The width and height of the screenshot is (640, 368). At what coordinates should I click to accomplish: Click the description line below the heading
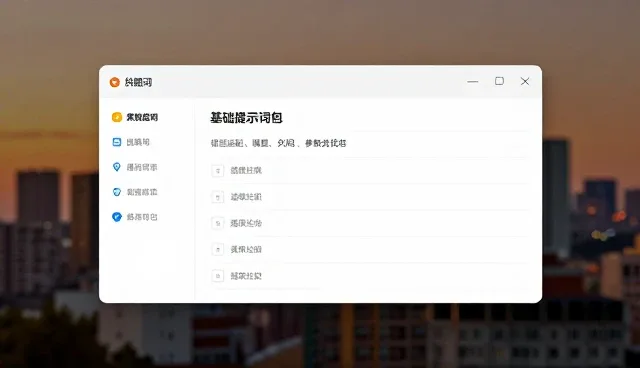(x=278, y=143)
